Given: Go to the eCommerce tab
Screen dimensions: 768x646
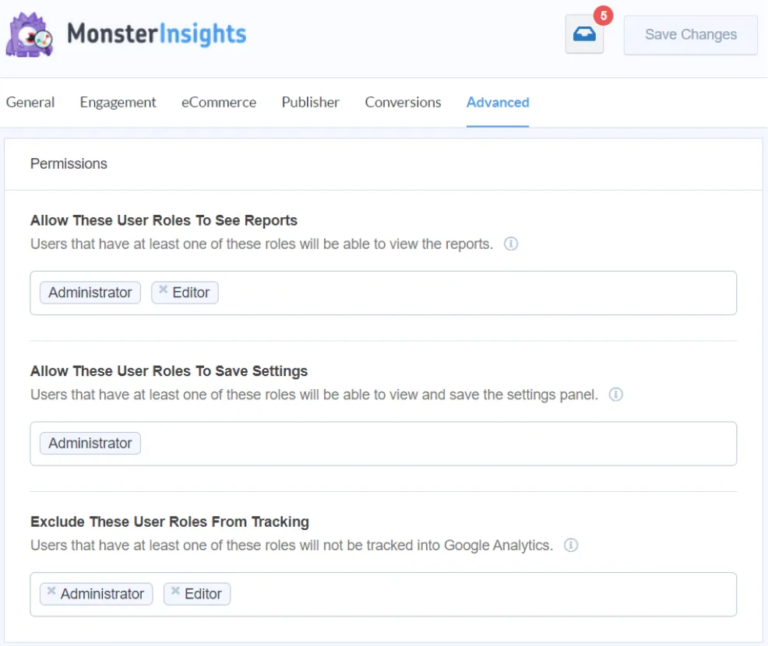Looking at the screenshot, I should (x=219, y=102).
